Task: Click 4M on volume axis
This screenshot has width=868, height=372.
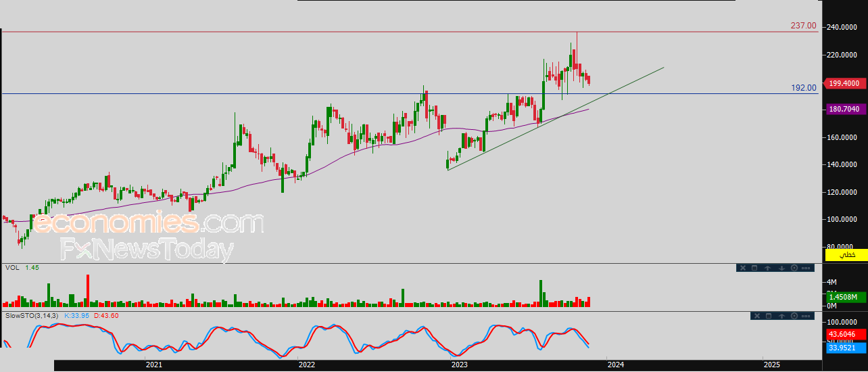Action: pos(831,282)
